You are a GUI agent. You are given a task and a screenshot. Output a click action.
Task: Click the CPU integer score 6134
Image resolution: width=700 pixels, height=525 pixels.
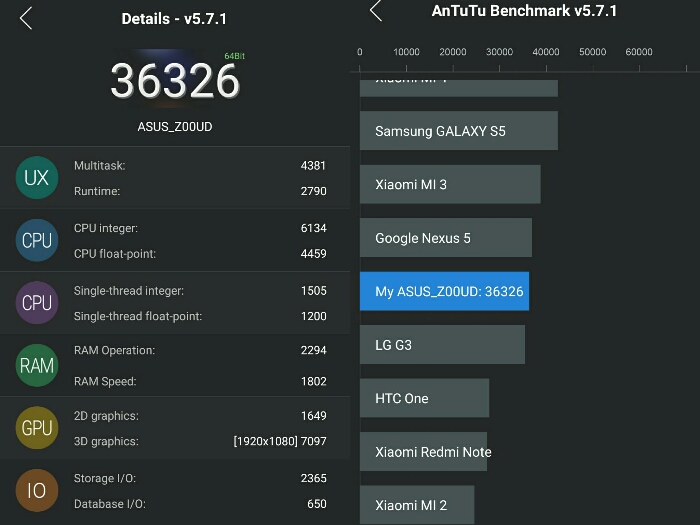click(x=313, y=228)
